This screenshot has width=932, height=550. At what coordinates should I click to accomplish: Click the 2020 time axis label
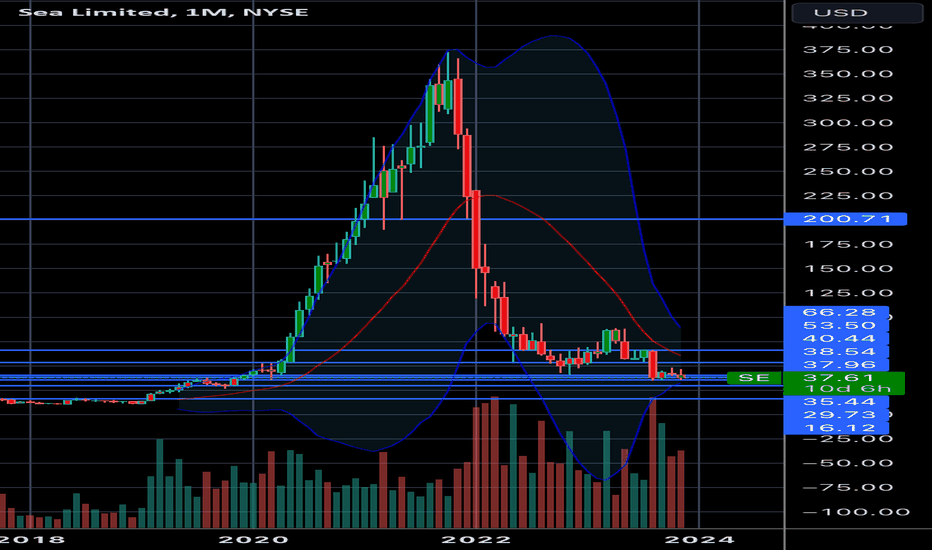[254, 540]
